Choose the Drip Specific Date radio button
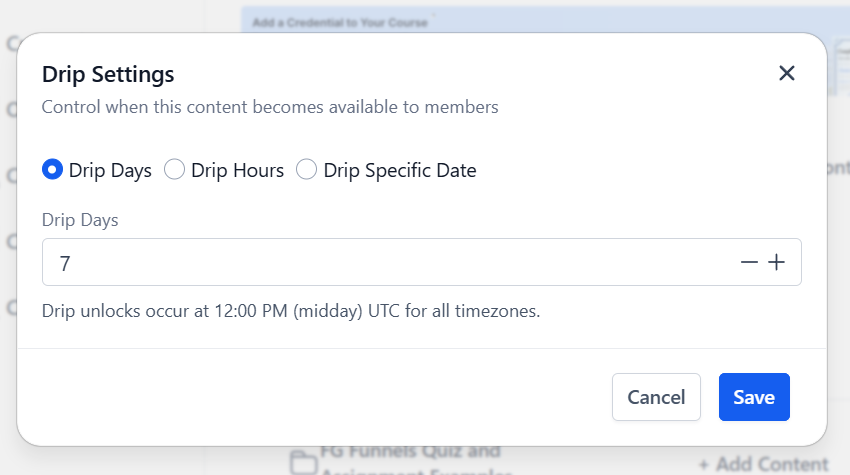This screenshot has height=475, width=850. coord(306,170)
